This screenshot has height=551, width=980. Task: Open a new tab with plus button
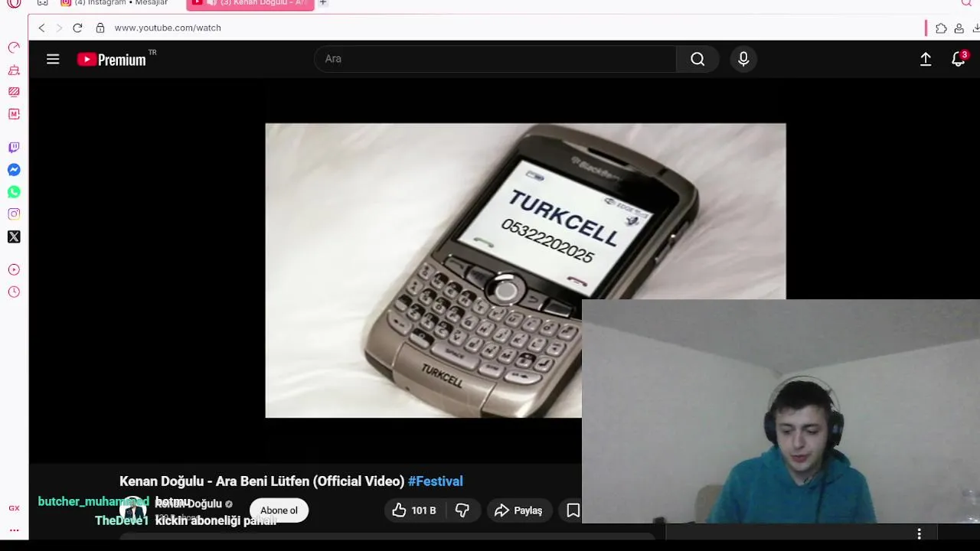[323, 3]
